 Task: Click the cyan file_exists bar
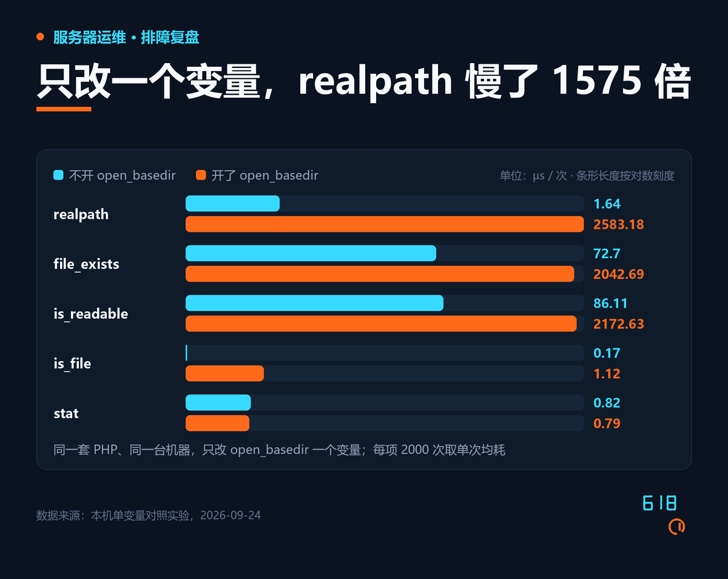tap(311, 254)
